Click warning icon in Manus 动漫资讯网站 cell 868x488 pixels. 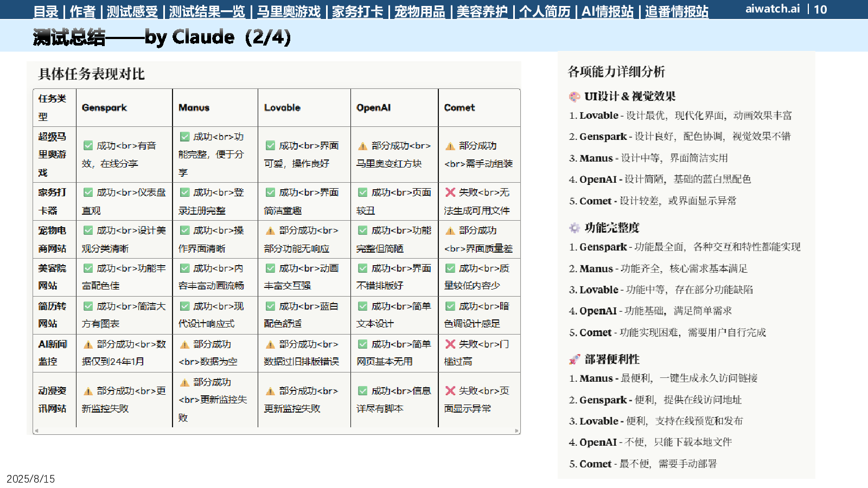click(x=184, y=382)
